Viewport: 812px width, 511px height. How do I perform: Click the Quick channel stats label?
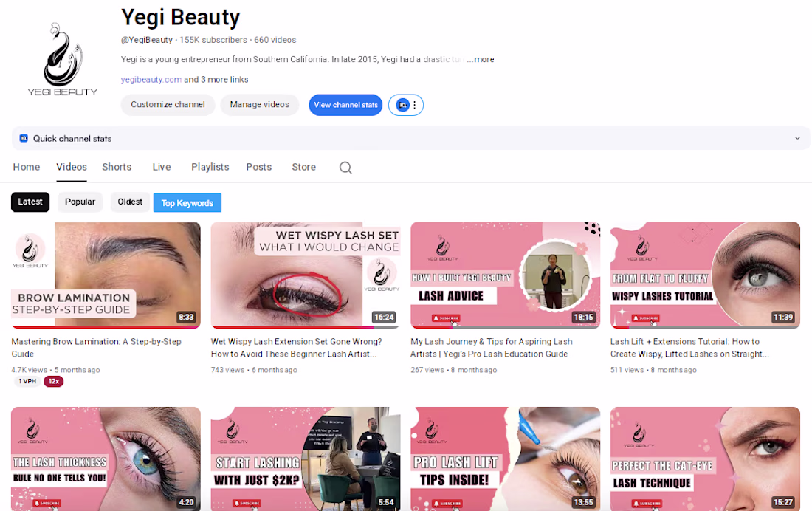coord(72,138)
